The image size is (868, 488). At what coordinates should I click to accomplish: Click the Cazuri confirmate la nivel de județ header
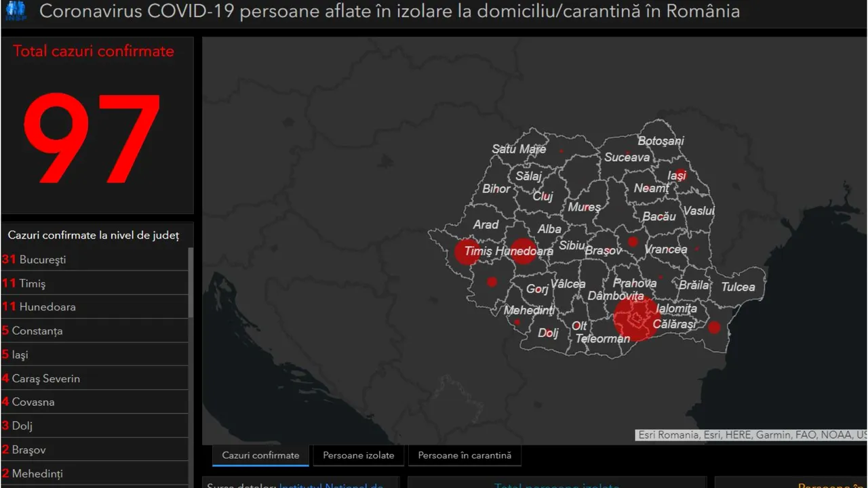pos(94,235)
